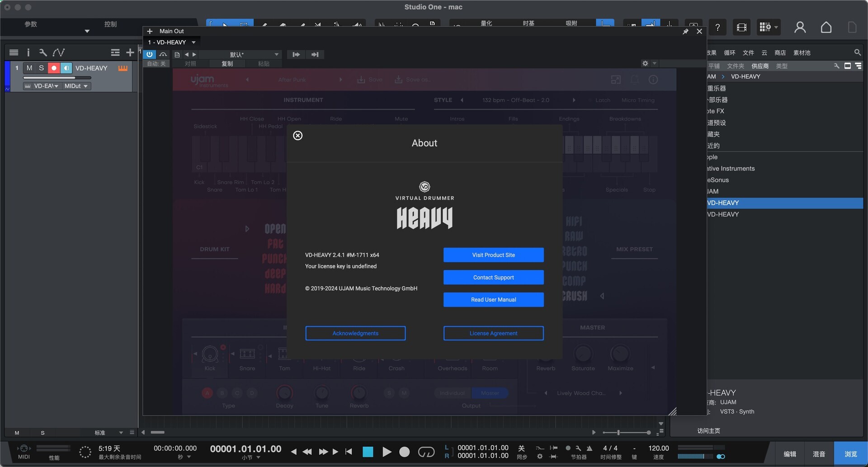Open the add-ons grid dropdown icon

(769, 28)
